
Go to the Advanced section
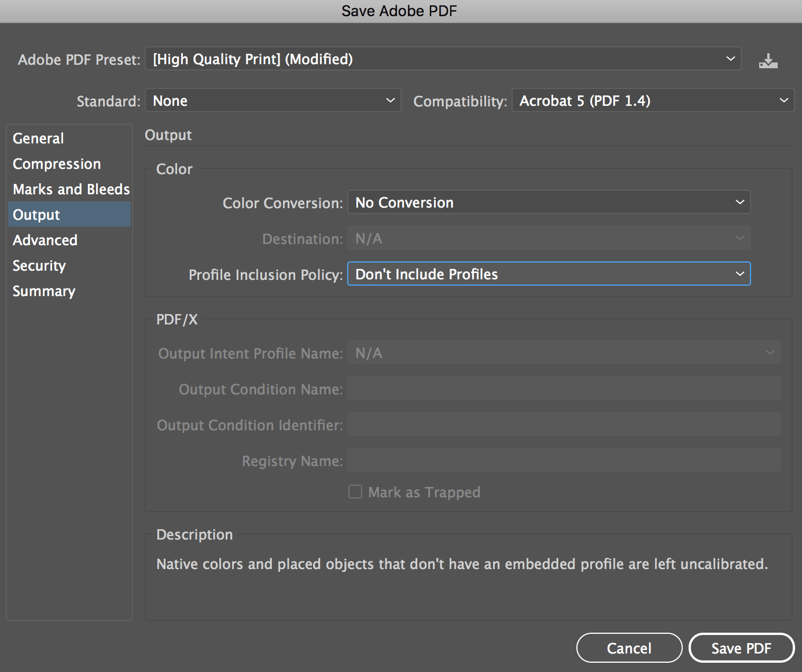(x=69, y=240)
